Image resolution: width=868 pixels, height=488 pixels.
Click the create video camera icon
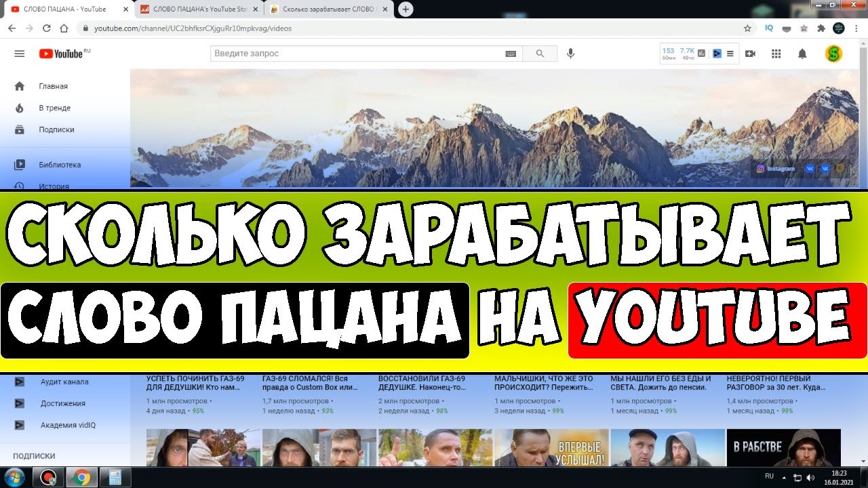[x=750, y=54]
